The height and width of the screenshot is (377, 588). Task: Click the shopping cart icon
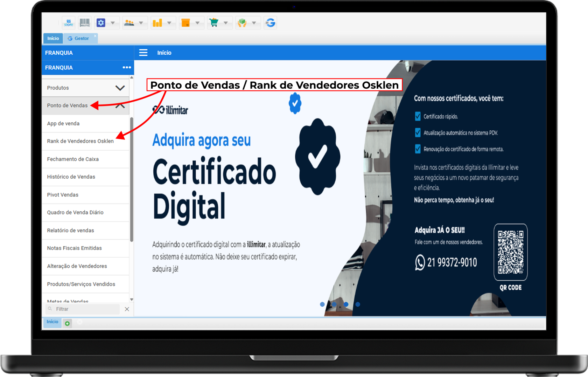pos(214,23)
